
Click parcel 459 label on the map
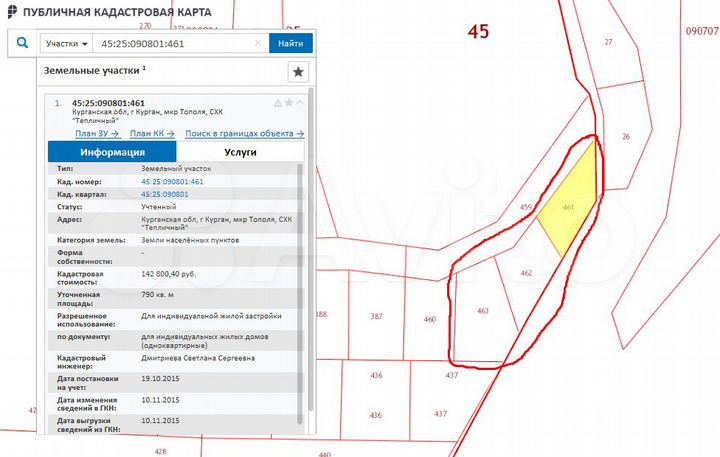pos(526,207)
